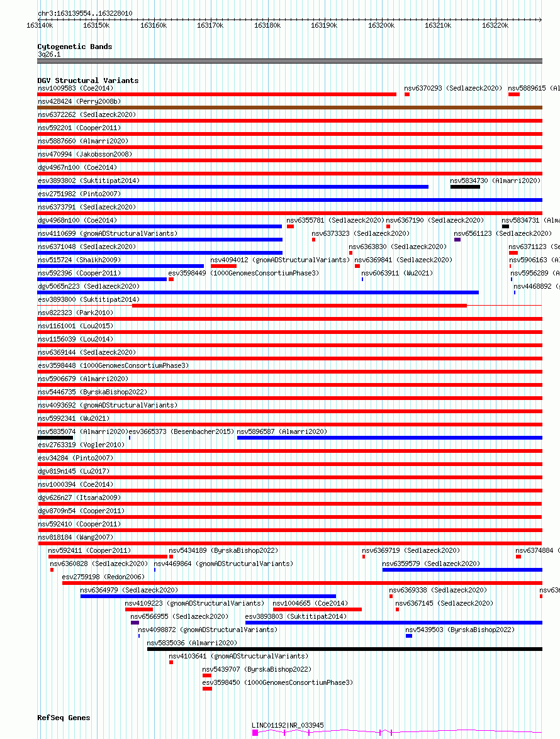Select dgv4967n100 (Coe2014) label

coord(77,167)
